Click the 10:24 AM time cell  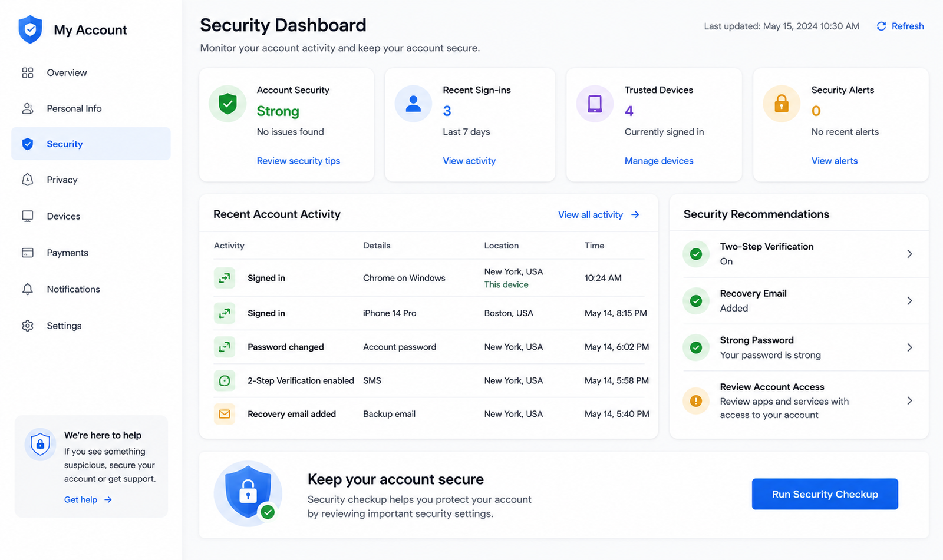603,278
